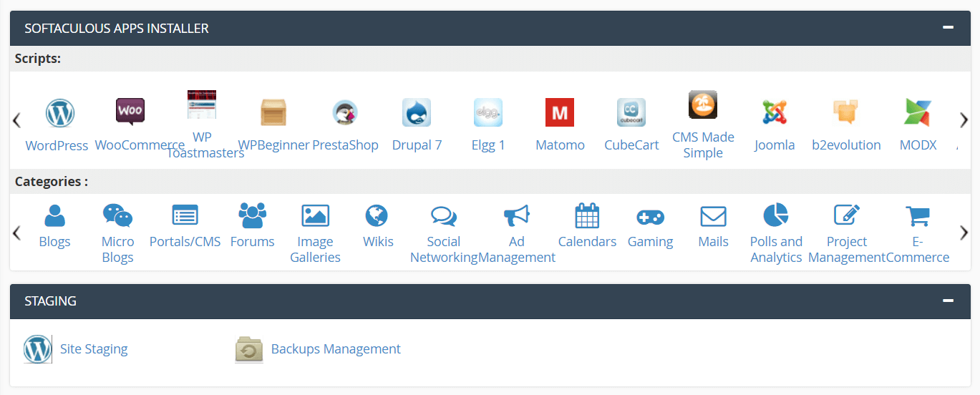The image size is (980, 395).
Task: Select the Mails envelope icon
Action: (713, 216)
